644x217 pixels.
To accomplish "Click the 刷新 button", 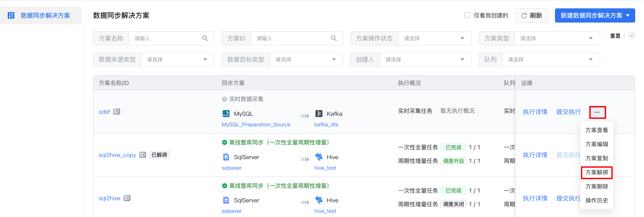I will point(532,15).
